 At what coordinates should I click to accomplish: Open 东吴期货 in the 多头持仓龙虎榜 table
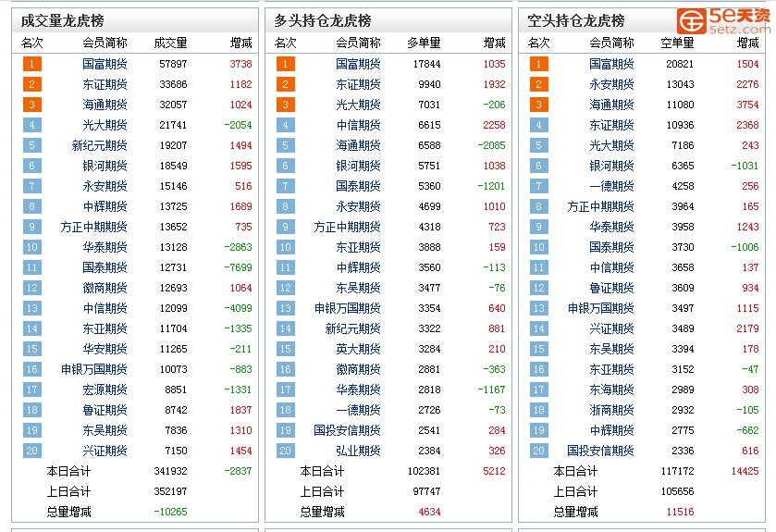(358, 288)
